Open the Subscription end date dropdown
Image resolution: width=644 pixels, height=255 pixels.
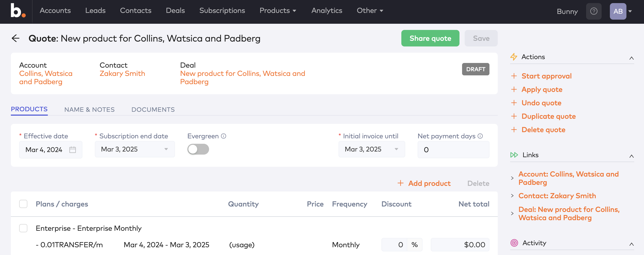pyautogui.click(x=166, y=149)
